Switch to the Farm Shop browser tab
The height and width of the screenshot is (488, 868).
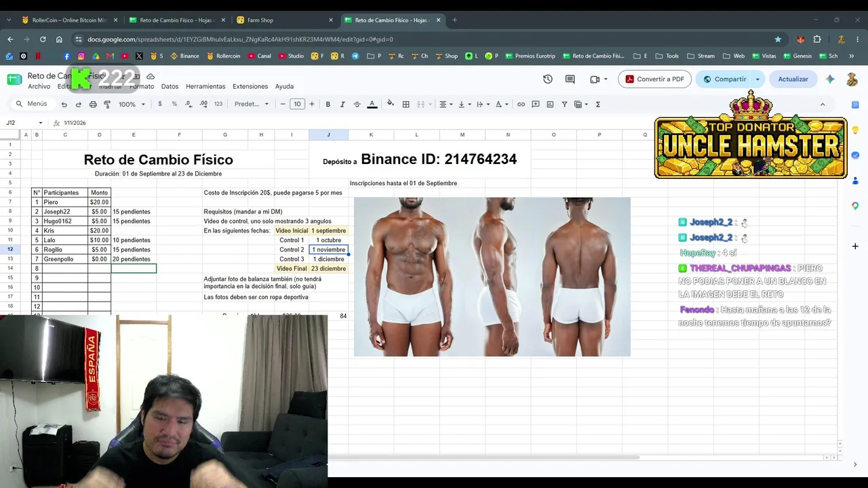[284, 20]
